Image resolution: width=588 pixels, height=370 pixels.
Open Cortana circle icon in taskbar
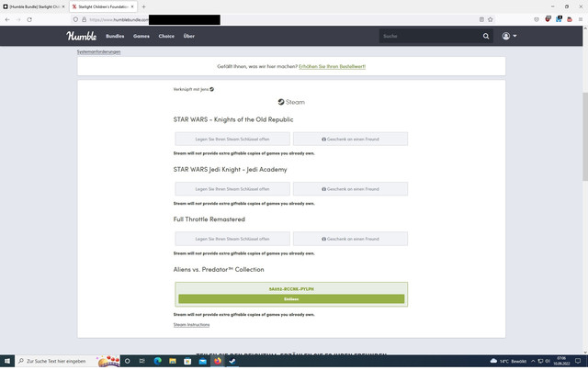pos(128,361)
